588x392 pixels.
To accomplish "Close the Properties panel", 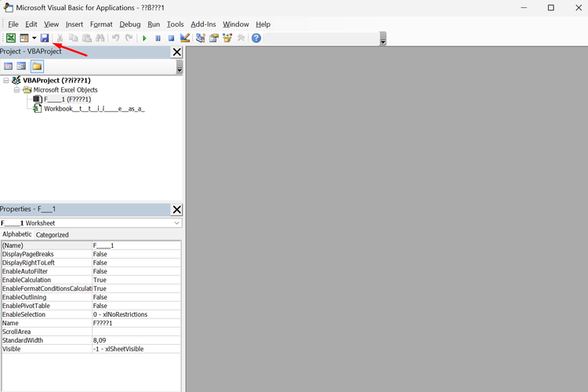I will pyautogui.click(x=176, y=209).
